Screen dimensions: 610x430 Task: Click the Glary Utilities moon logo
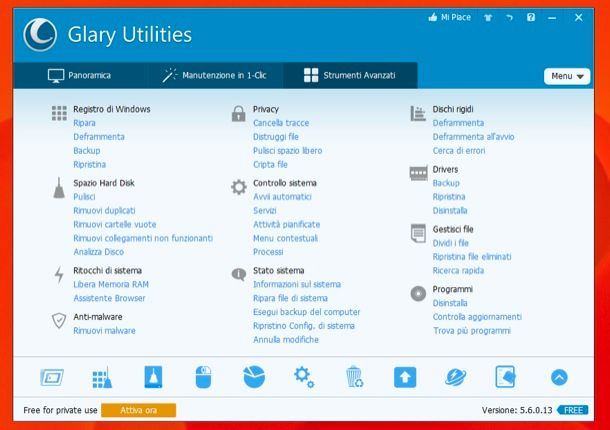(x=40, y=35)
